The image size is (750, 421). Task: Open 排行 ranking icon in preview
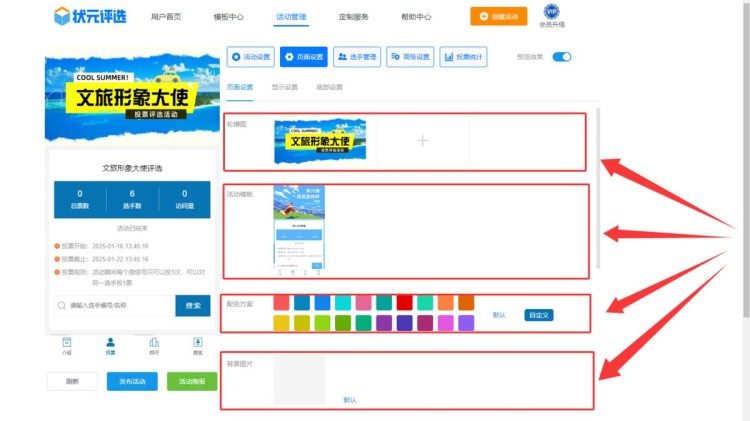coord(153,343)
